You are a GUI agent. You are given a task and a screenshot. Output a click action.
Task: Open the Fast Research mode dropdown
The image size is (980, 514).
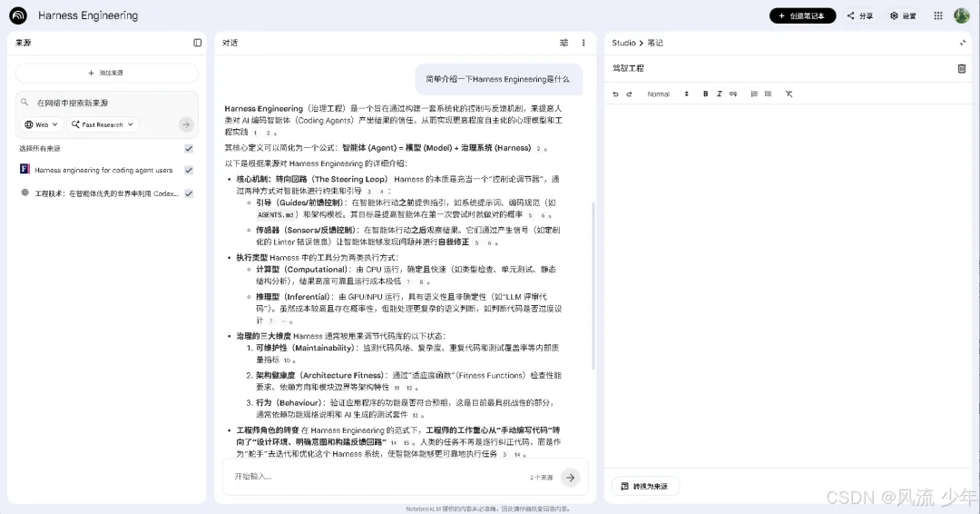pyautogui.click(x=103, y=124)
